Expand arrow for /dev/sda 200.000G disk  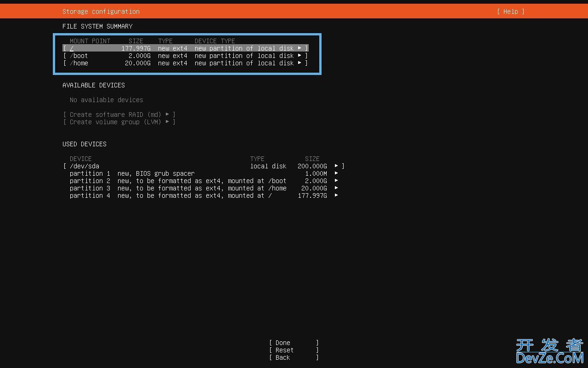pos(336,166)
